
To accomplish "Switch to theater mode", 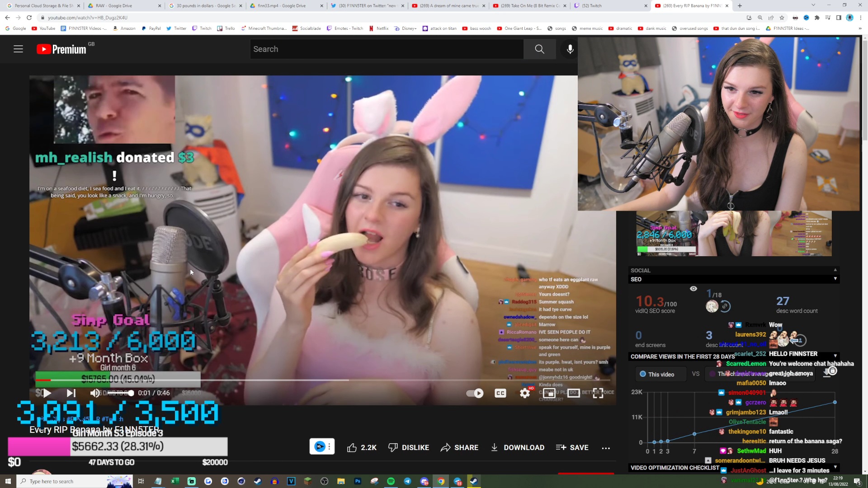I will click(x=574, y=393).
